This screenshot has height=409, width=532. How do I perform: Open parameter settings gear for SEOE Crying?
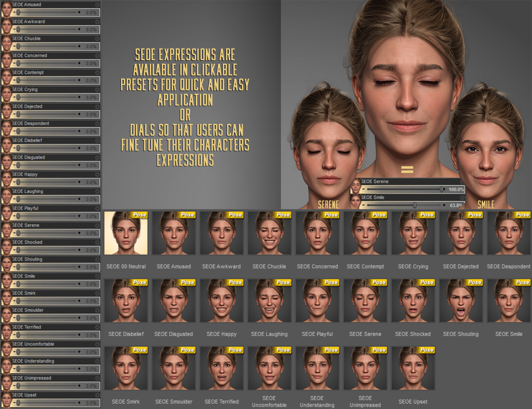click(x=96, y=89)
